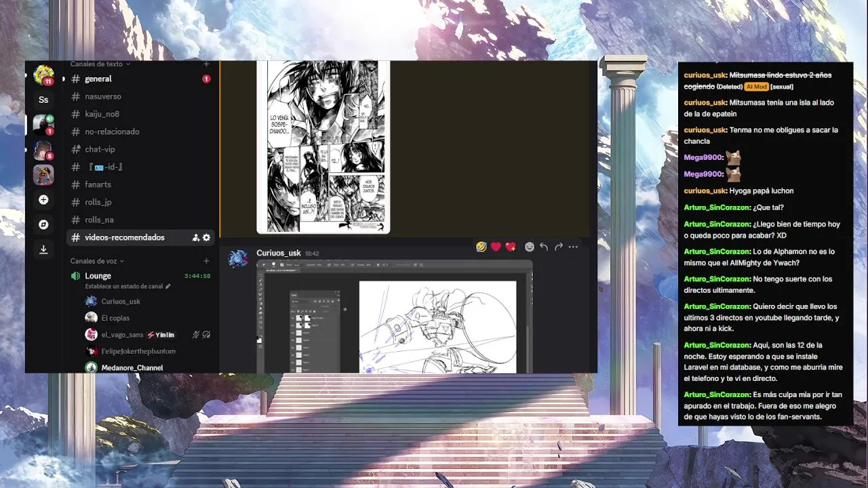Select el_vago_sans in the voice channel list

122,335
